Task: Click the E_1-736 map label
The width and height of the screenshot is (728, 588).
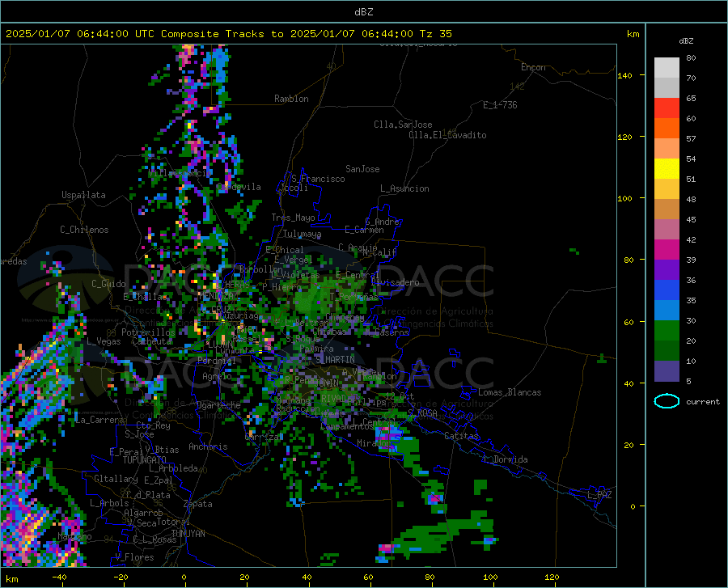Action: (x=500, y=105)
